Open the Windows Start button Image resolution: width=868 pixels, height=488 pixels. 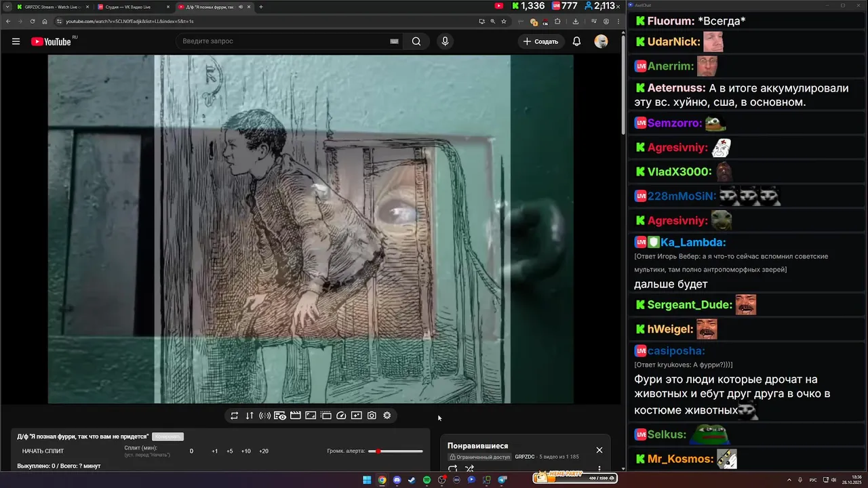[367, 480]
